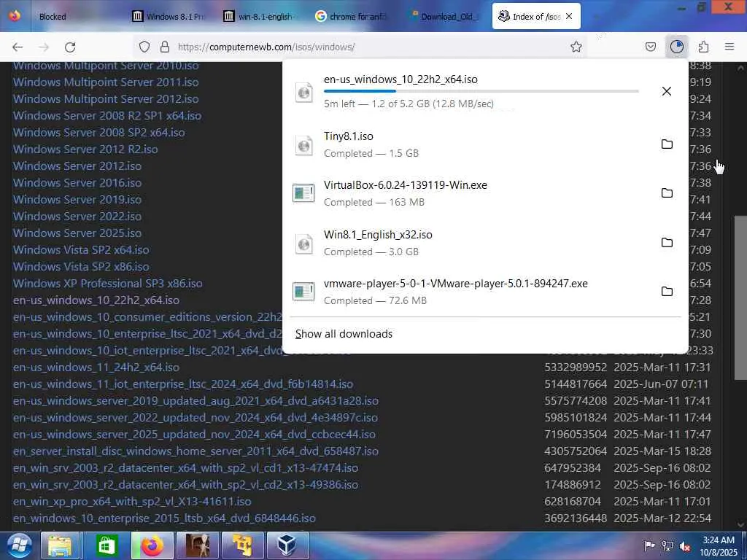Show vmware-player exe in its folder
This screenshot has width=747, height=560.
(x=667, y=292)
